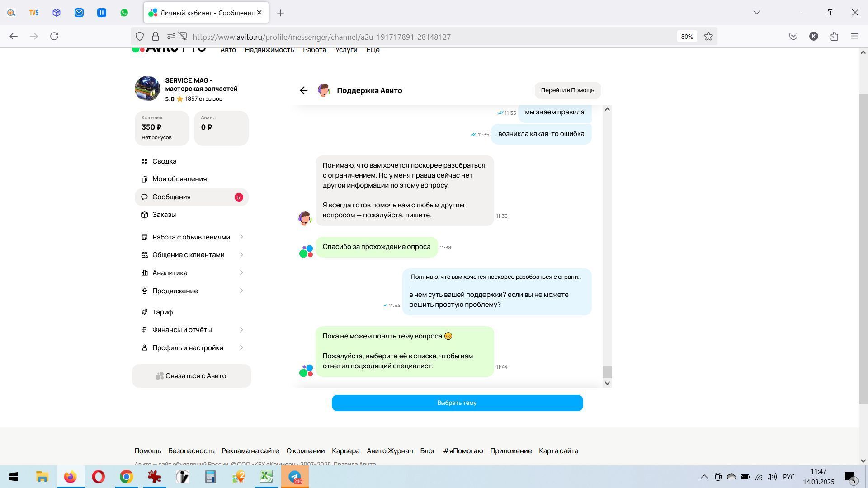This screenshot has height=488, width=868.
Task: Select Сообщения in sidebar
Action: click(x=191, y=197)
